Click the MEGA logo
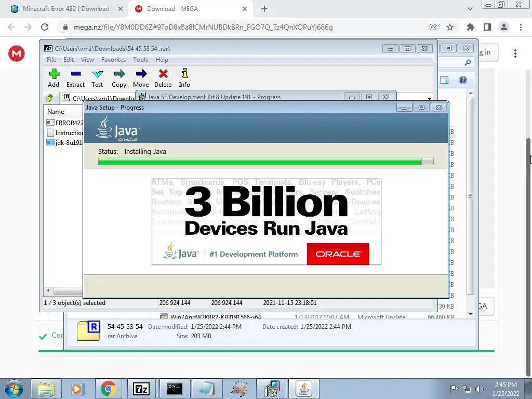The width and height of the screenshot is (532, 399). click(17, 54)
